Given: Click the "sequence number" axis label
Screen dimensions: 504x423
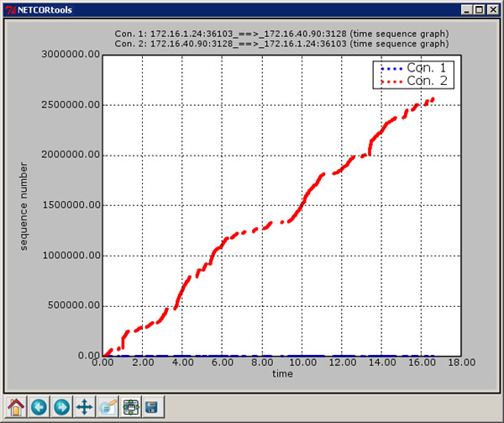Looking at the screenshot, I should point(24,206).
